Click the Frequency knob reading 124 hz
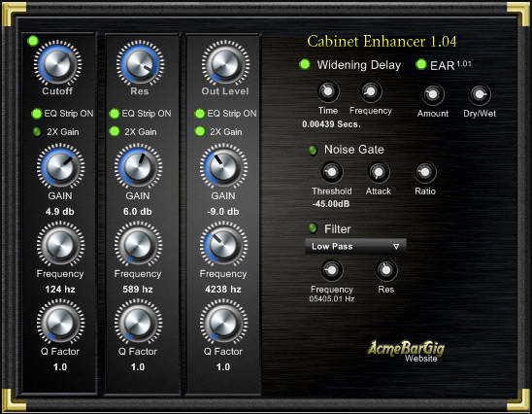Image resolution: width=532 pixels, height=414 pixels. point(60,244)
